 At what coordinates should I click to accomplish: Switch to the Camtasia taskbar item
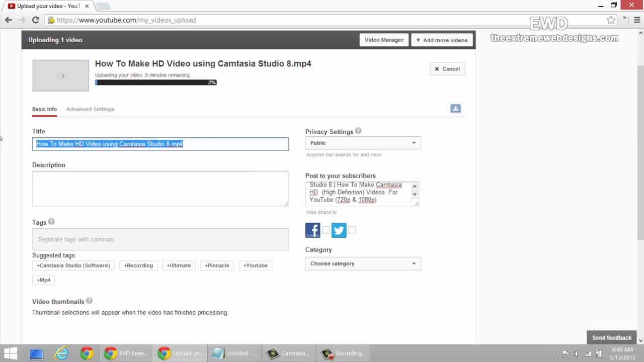[x=289, y=353]
